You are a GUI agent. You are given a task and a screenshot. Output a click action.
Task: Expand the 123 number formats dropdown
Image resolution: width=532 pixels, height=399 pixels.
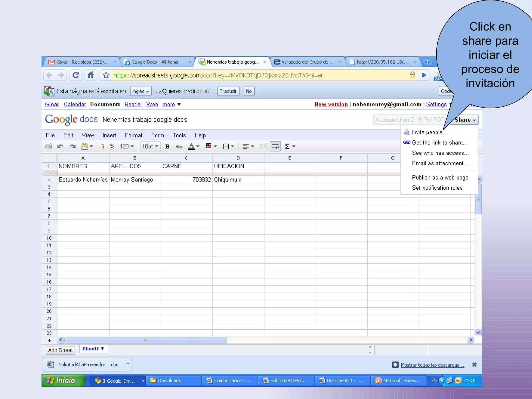click(127, 146)
